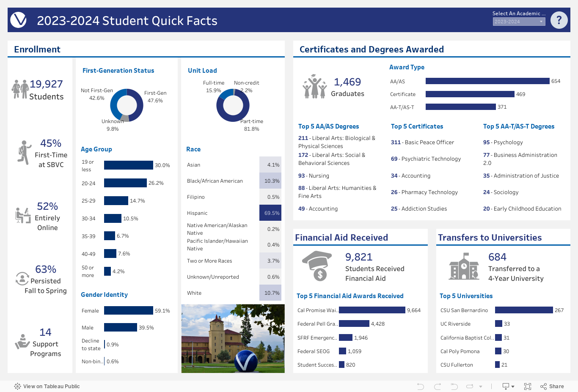This screenshot has height=392, width=578.
Task: Click the '311 - Basic Peace Officer' entry
Action: point(422,143)
